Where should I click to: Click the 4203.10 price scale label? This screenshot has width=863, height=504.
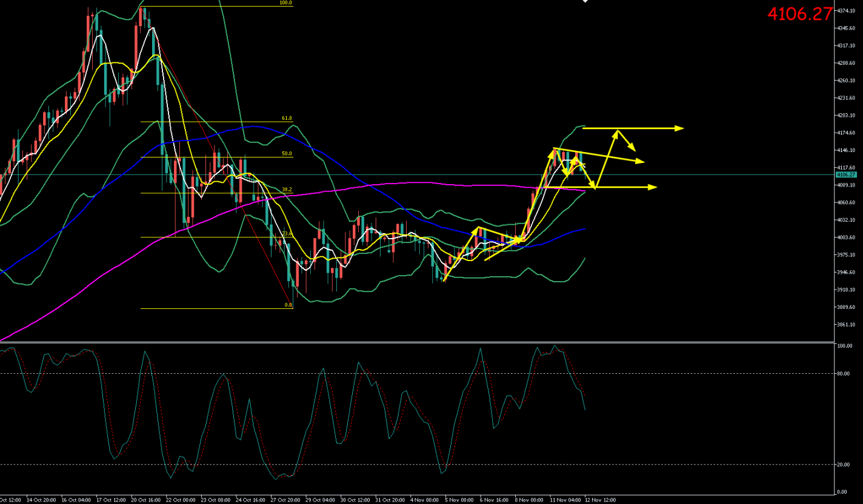845,116
